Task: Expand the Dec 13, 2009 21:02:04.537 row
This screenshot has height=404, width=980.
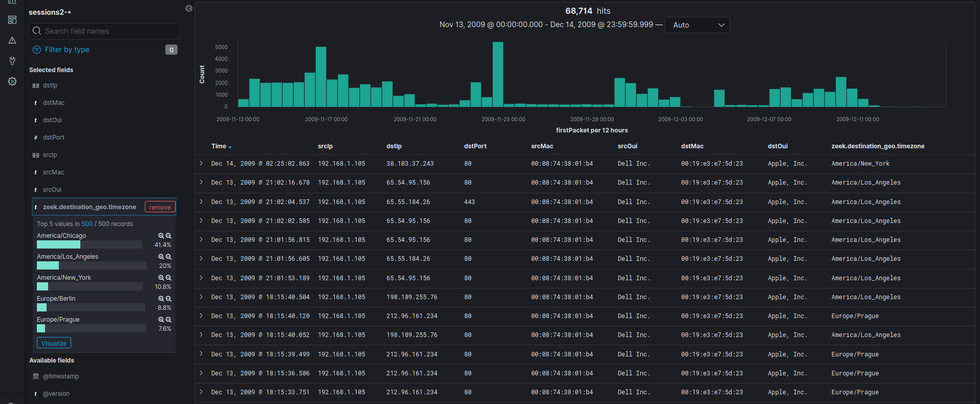Action: [201, 202]
